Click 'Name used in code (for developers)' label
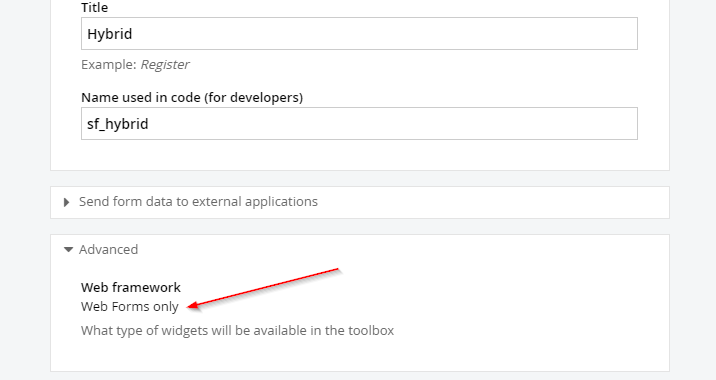Image resolution: width=716 pixels, height=380 pixels. (x=192, y=97)
